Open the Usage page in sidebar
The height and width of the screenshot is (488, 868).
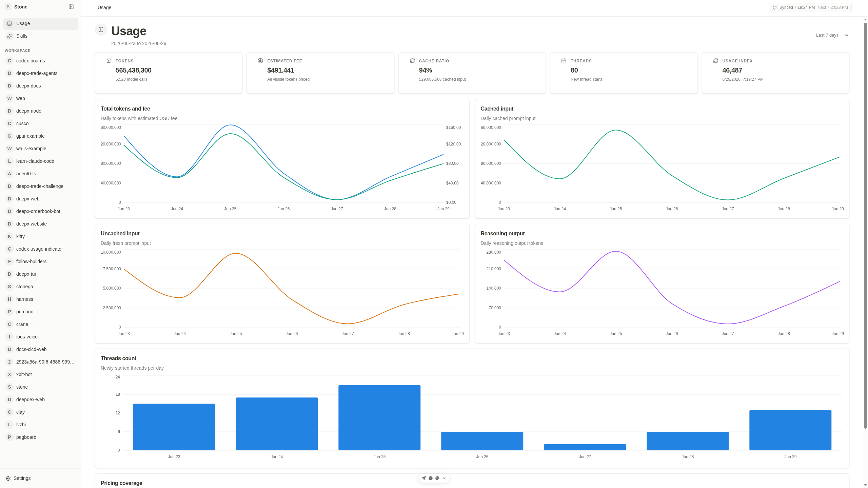[x=41, y=24]
